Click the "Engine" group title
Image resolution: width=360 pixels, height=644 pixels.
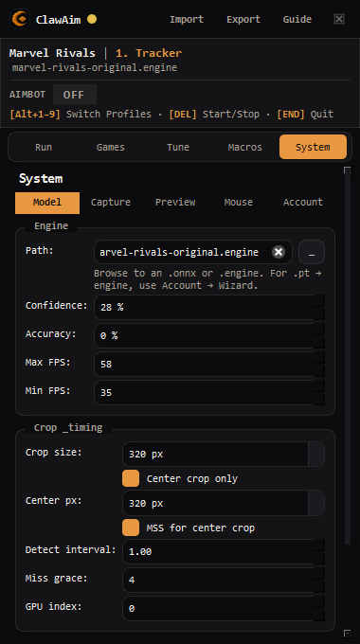[x=51, y=226]
